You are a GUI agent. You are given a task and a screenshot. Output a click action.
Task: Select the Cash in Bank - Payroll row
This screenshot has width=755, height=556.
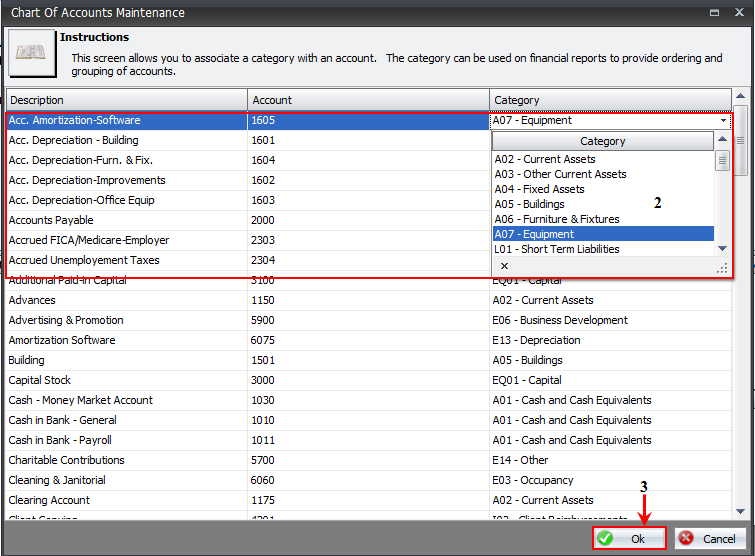126,440
